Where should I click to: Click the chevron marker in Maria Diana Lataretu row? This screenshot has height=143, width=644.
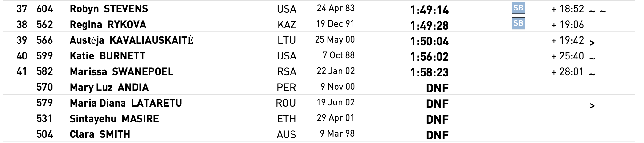coord(592,106)
